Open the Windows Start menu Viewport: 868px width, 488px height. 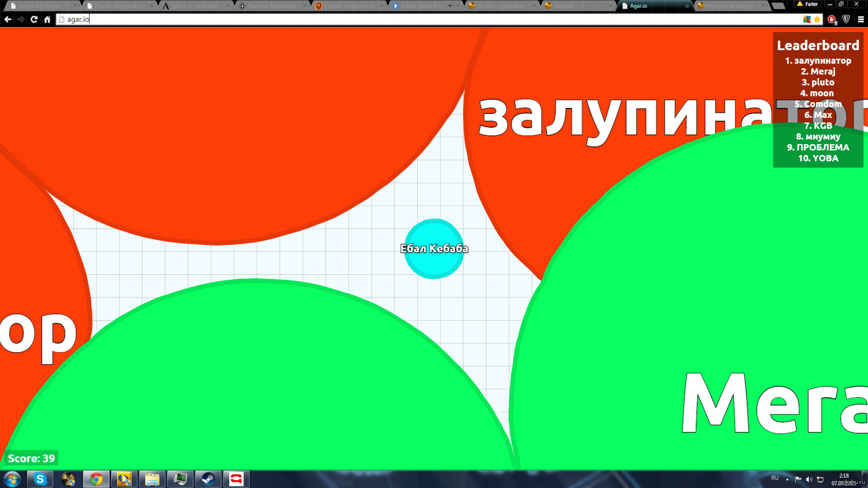pos(12,479)
